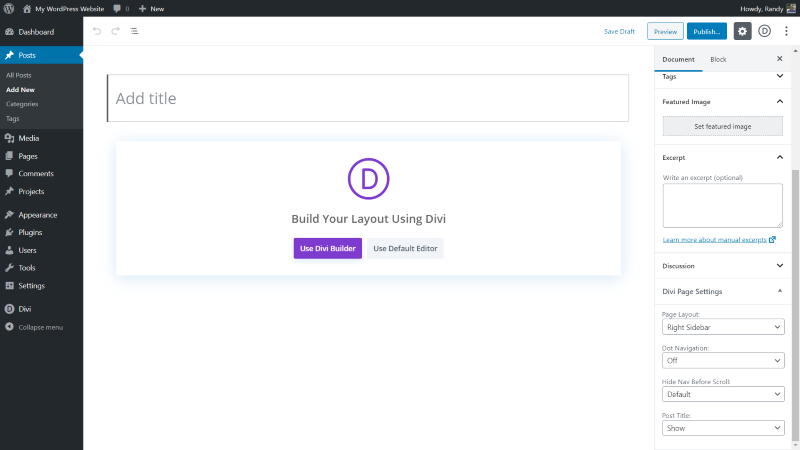Collapse the Featured Image panel
The image size is (800, 450).
point(722,102)
